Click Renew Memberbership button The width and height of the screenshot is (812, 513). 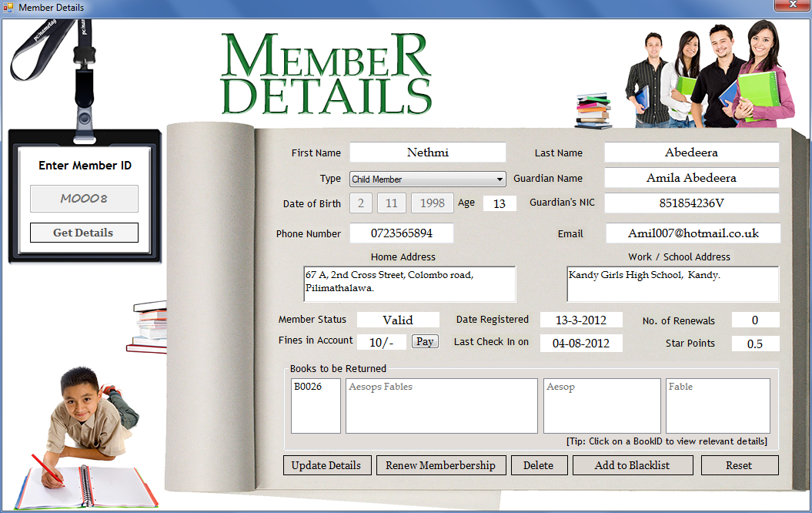pyautogui.click(x=441, y=465)
